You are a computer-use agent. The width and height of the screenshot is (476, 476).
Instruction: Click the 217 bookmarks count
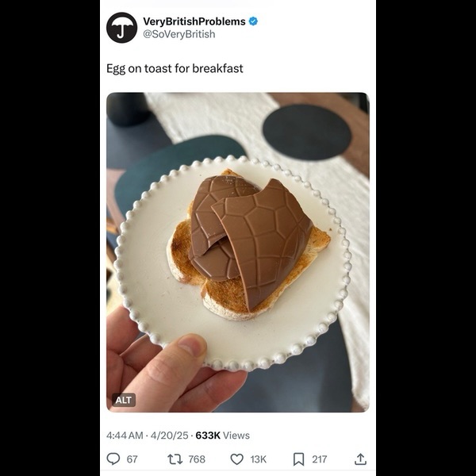(319, 459)
